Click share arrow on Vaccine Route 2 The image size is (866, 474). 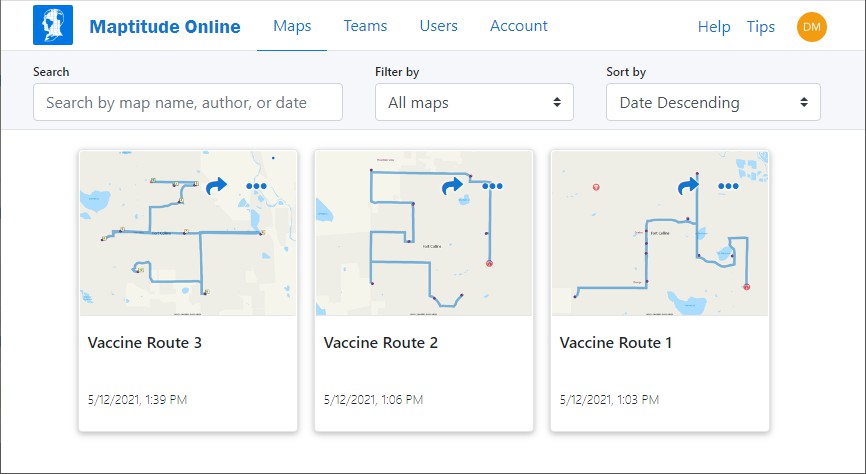pyautogui.click(x=452, y=186)
